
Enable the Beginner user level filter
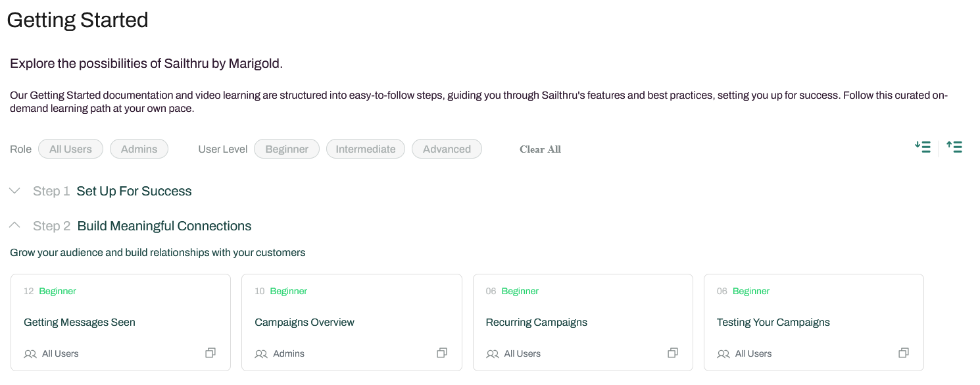[x=287, y=149]
